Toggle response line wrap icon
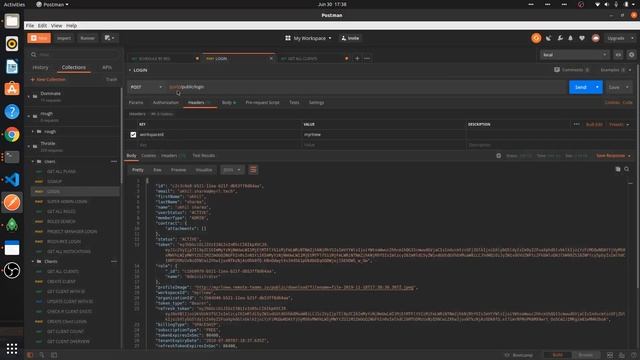640x360 pixels. point(253,170)
